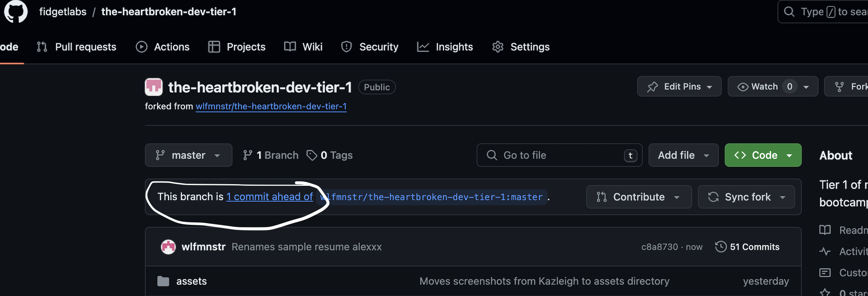Open the-heartbroken-dev-tier-1 breadcrumb link

click(169, 12)
